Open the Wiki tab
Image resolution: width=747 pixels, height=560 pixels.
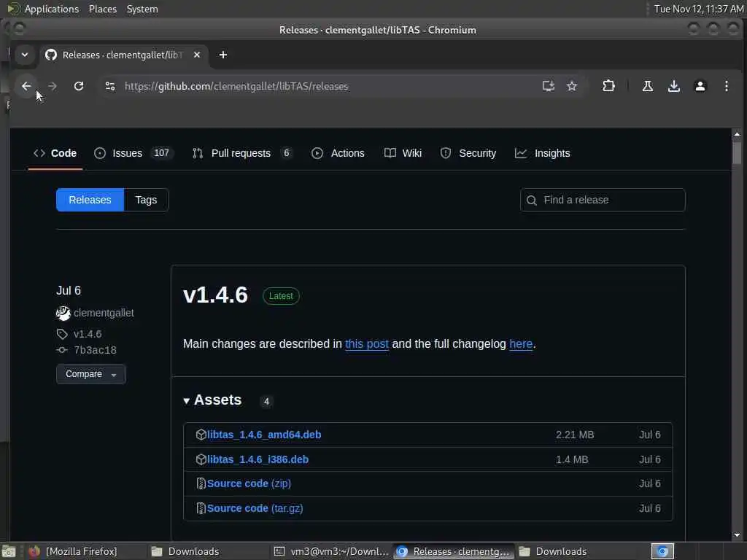403,153
